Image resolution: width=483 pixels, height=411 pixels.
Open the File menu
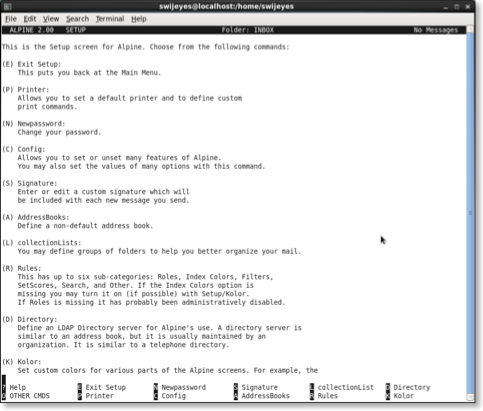11,19
